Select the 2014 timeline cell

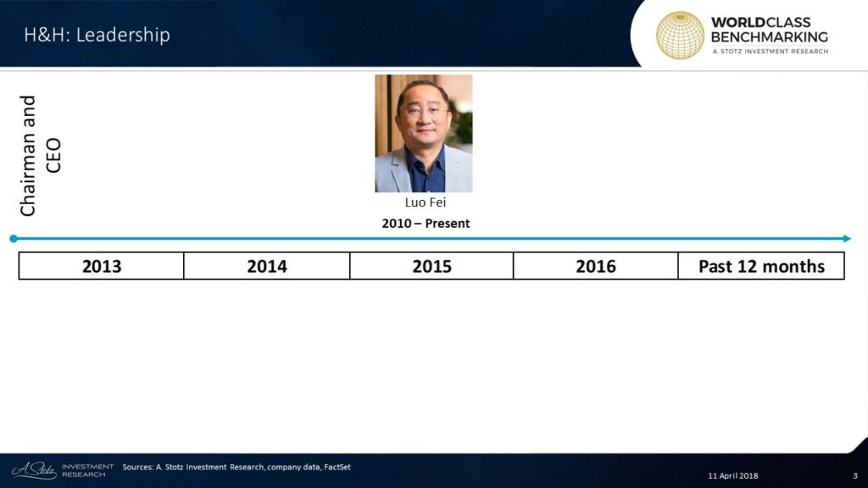267,266
